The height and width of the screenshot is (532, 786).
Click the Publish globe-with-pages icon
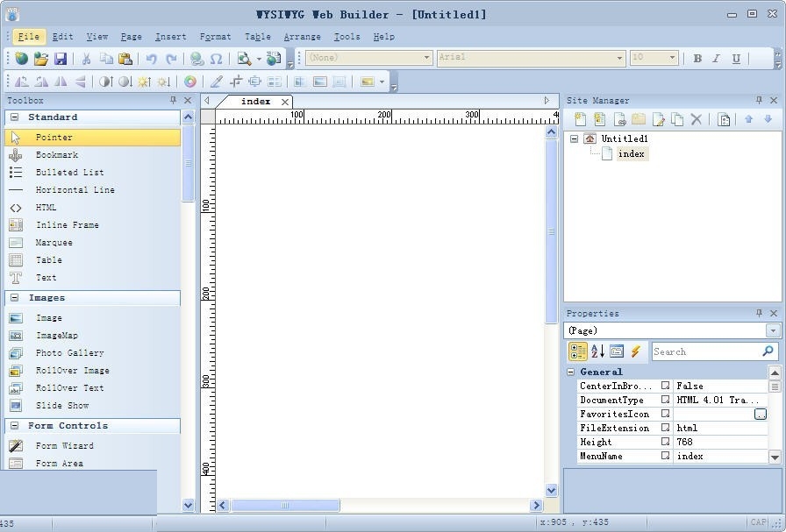coord(274,59)
